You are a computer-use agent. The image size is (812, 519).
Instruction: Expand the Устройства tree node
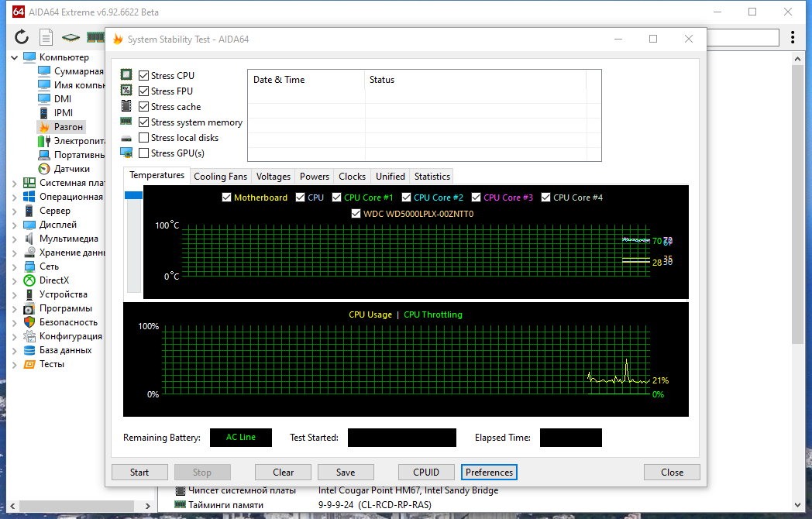[x=15, y=294]
